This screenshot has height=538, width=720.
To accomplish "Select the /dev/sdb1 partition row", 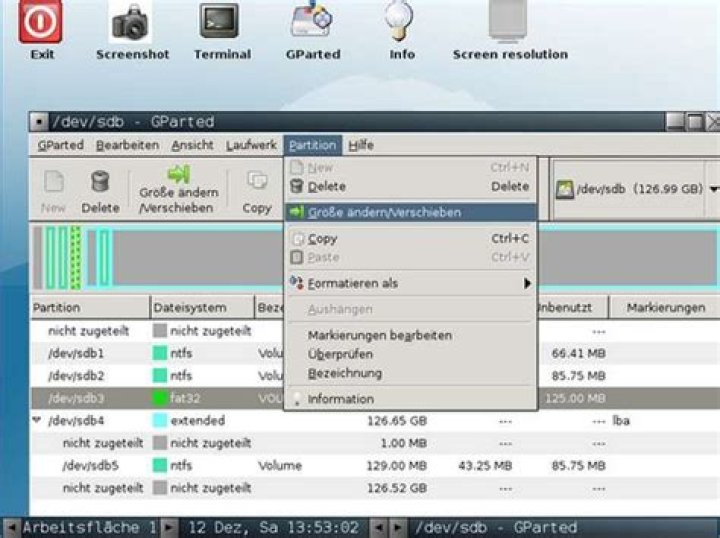I will pyautogui.click(x=375, y=353).
